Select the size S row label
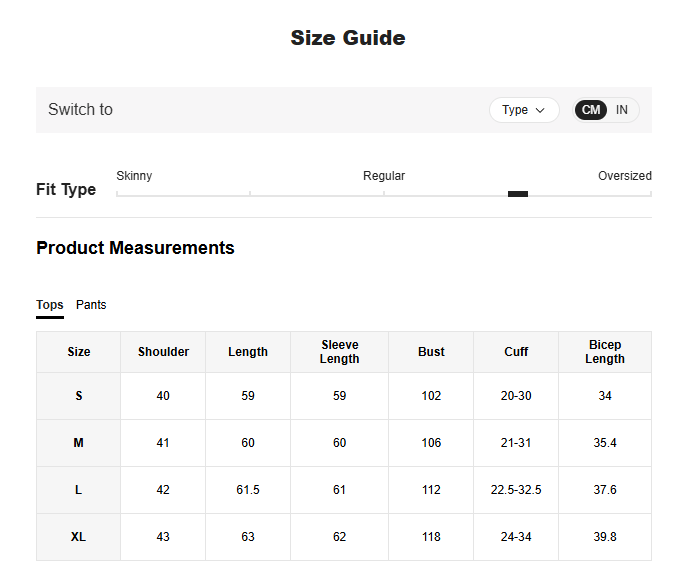The height and width of the screenshot is (576, 681). pyautogui.click(x=79, y=396)
